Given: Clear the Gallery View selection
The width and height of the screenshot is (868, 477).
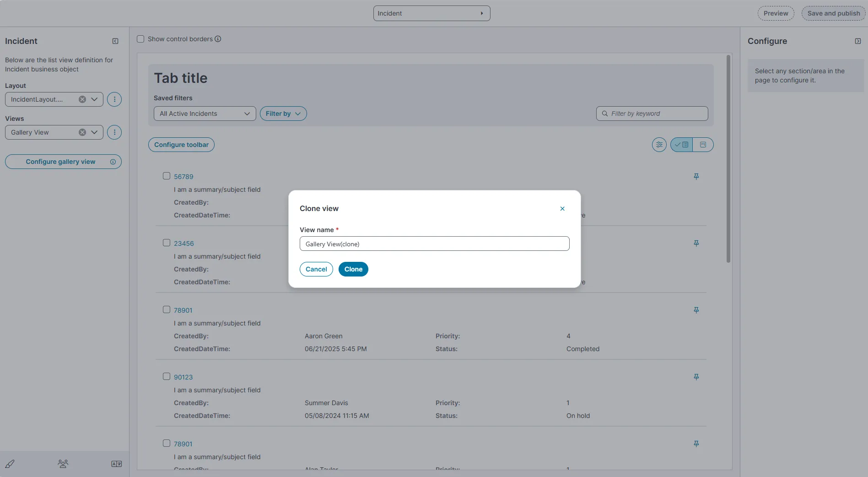Looking at the screenshot, I should coord(82,132).
